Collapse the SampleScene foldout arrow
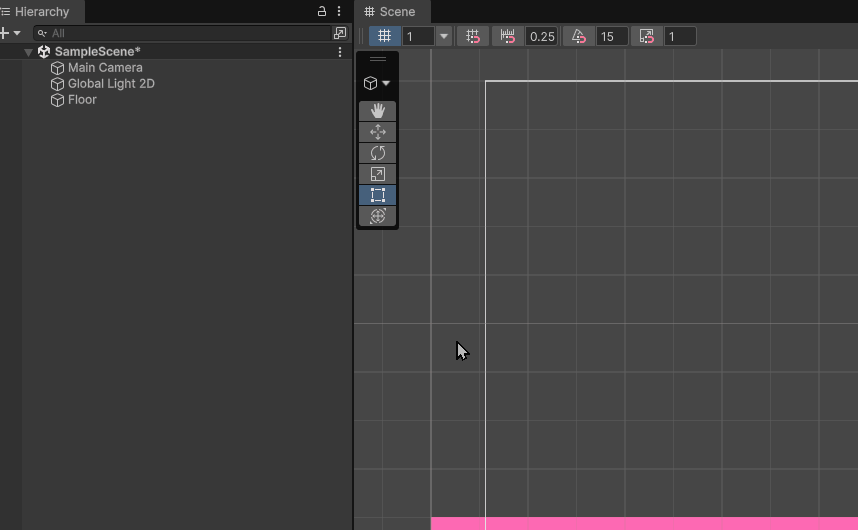858x530 pixels. pyautogui.click(x=28, y=52)
